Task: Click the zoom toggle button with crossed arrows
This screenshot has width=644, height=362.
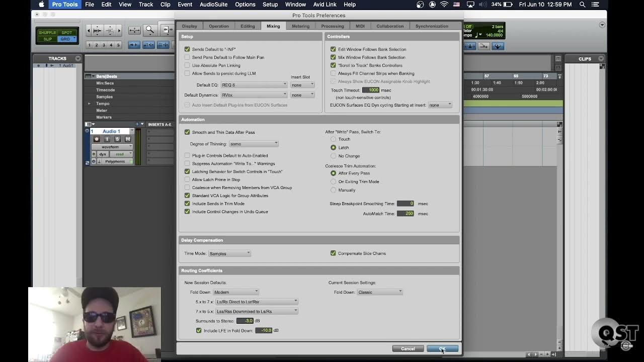Action: point(134,30)
